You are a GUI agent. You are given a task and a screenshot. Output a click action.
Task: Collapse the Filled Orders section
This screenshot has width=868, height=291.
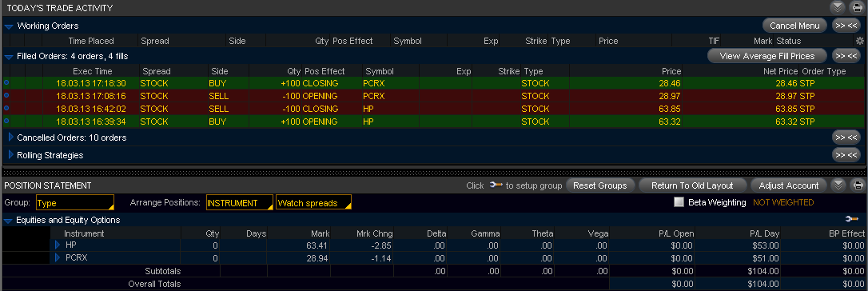point(9,57)
